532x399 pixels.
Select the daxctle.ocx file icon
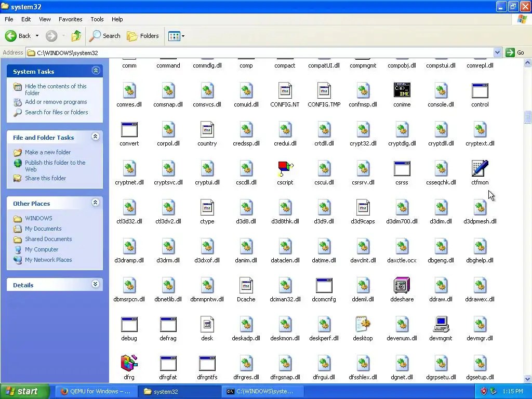pyautogui.click(x=402, y=247)
